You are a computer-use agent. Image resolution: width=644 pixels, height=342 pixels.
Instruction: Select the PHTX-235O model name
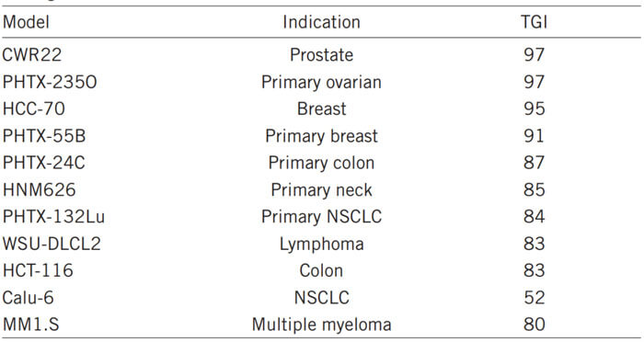[50, 82]
